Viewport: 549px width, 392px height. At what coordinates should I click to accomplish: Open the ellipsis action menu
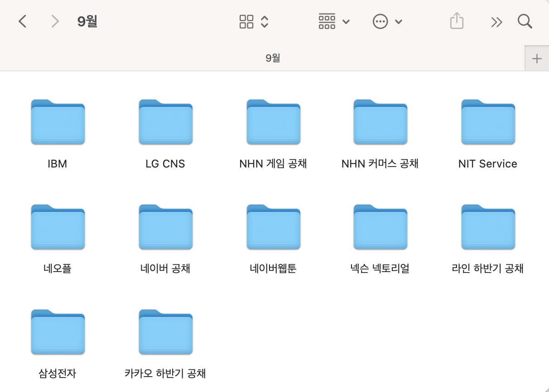tap(387, 21)
